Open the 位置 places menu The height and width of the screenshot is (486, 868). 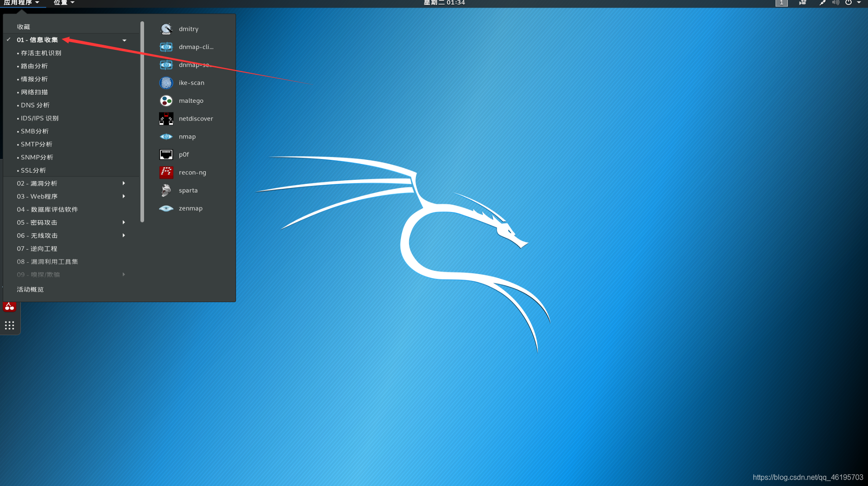pyautogui.click(x=64, y=3)
